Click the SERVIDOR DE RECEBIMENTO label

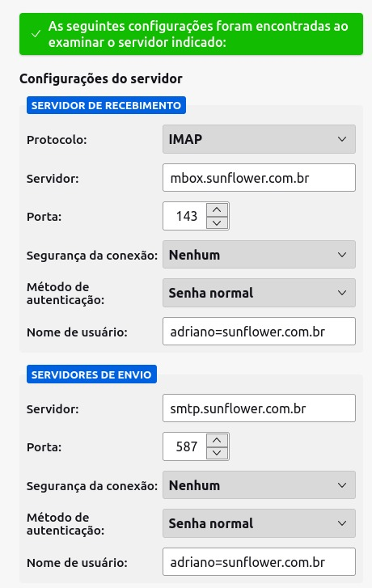pos(106,105)
